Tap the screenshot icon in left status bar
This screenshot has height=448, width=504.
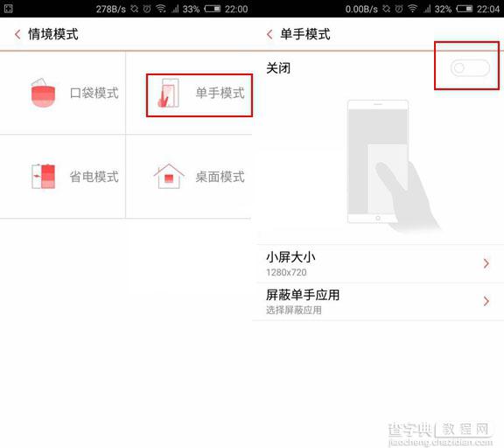(9, 9)
